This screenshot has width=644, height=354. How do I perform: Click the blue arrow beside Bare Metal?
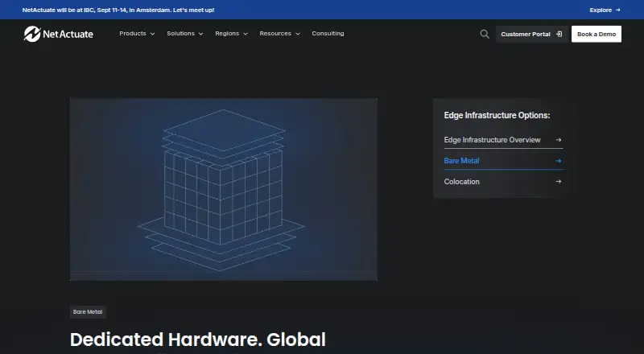pos(558,161)
